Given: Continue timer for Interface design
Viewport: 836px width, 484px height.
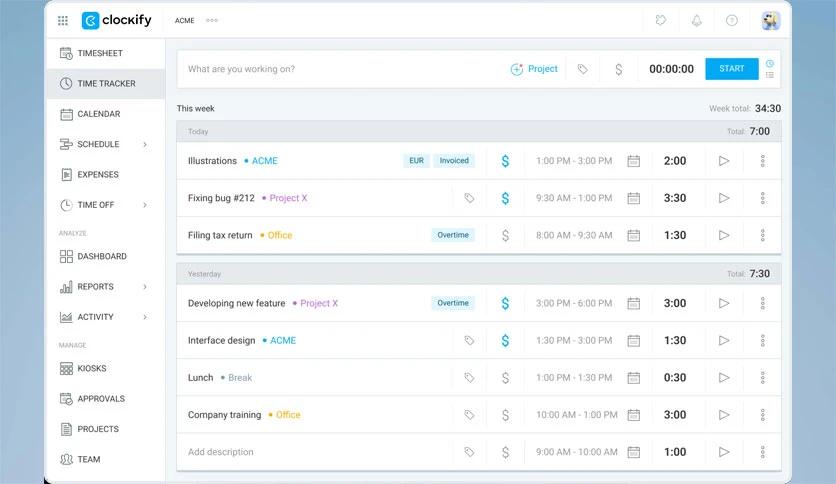Looking at the screenshot, I should coord(724,341).
